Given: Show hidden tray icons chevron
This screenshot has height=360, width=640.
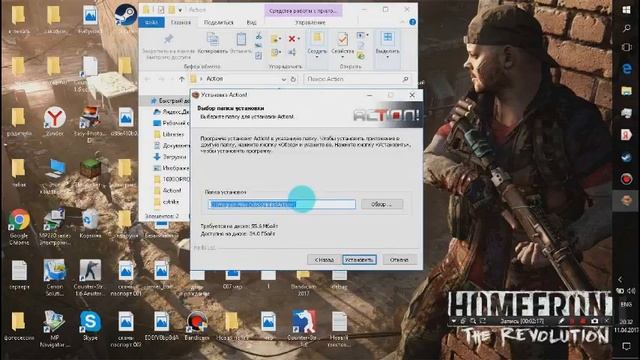Looking at the screenshot, I should (620, 280).
